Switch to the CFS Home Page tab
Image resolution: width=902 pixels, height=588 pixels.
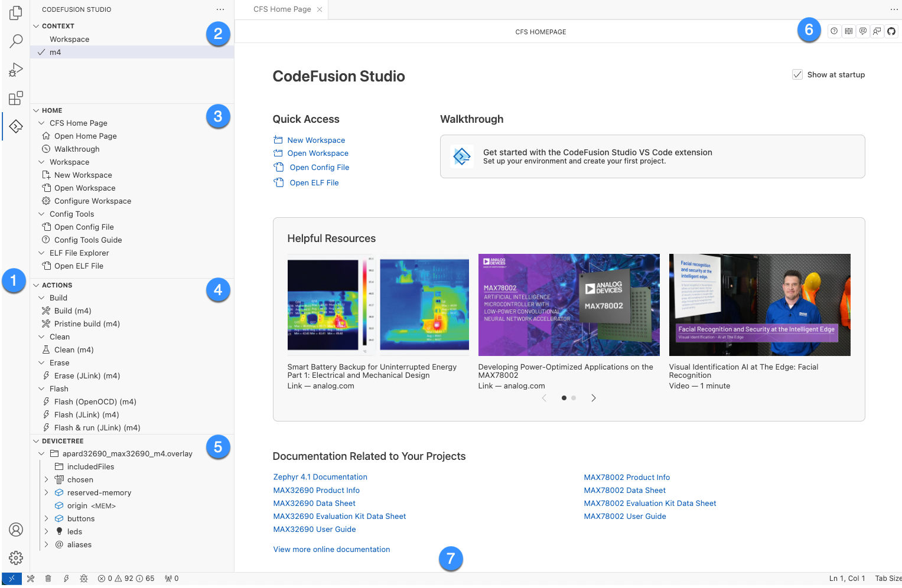click(282, 9)
